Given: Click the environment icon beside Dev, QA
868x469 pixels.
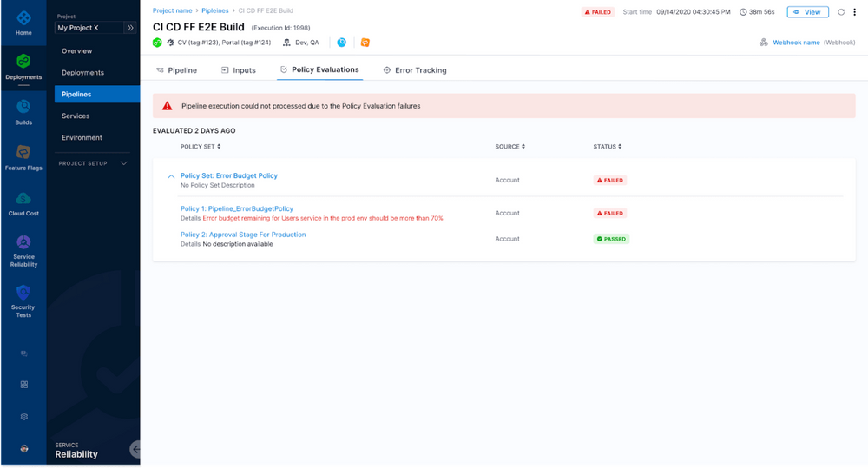Looking at the screenshot, I should click(286, 43).
